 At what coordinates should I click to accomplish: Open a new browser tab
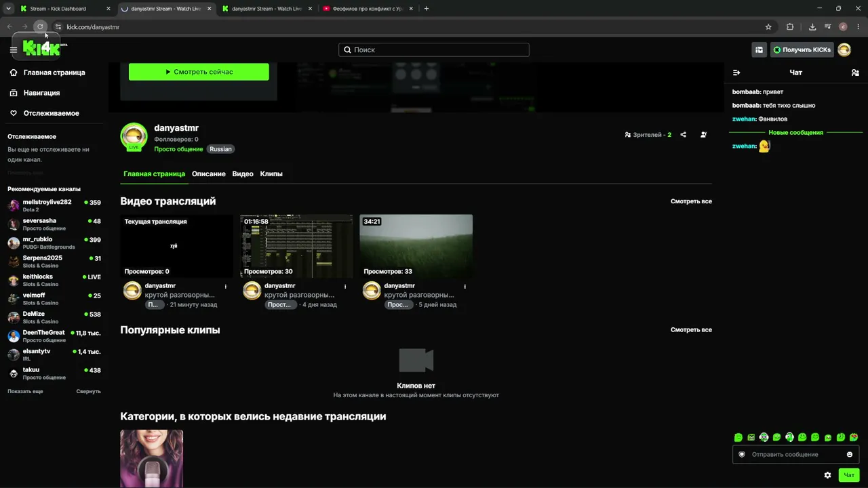426,9
